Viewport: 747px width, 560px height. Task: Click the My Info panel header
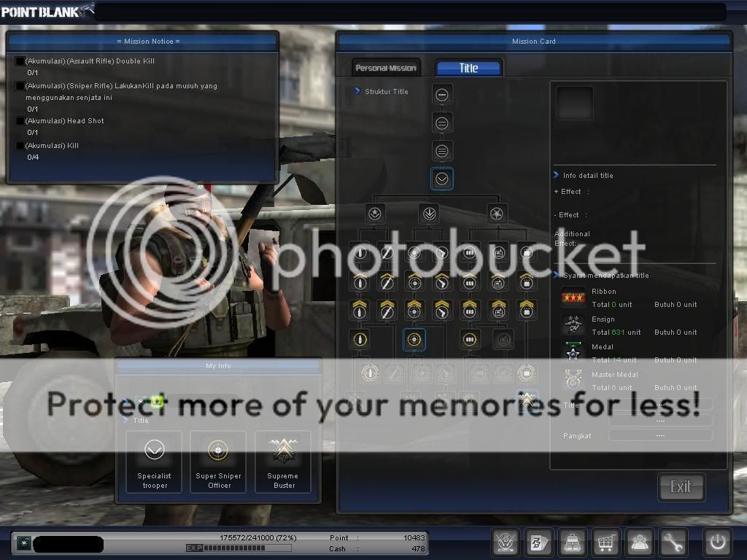(218, 366)
